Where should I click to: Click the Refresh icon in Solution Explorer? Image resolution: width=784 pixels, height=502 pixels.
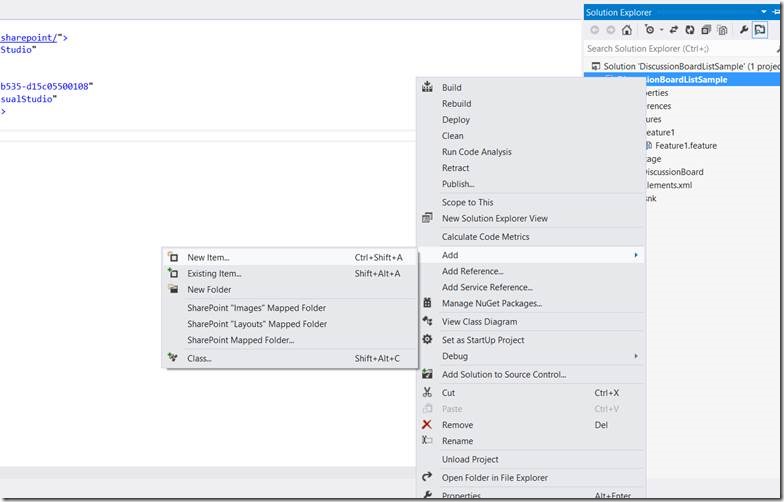[x=690, y=30]
